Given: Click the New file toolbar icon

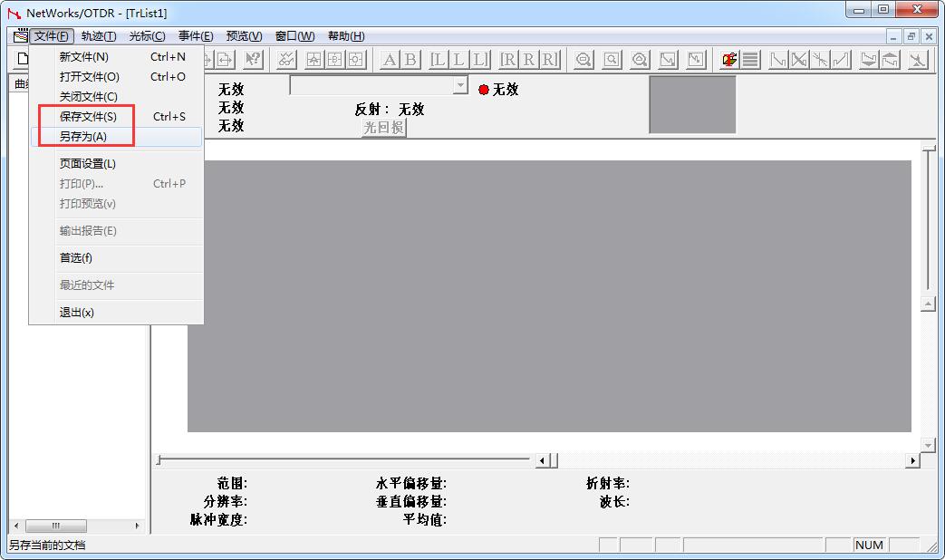Looking at the screenshot, I should coord(22,60).
